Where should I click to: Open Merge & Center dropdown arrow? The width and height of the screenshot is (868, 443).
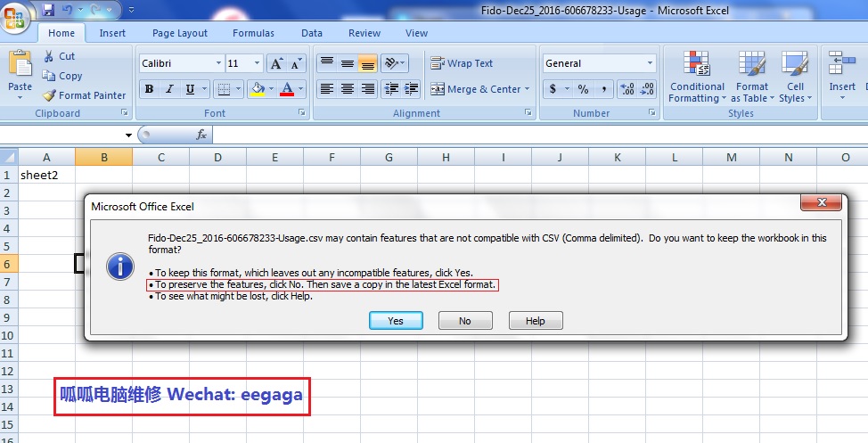[527, 88]
